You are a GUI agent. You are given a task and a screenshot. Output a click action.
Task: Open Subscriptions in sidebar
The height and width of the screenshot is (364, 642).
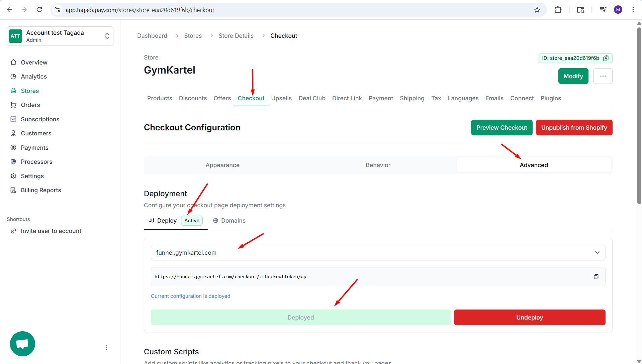click(40, 119)
